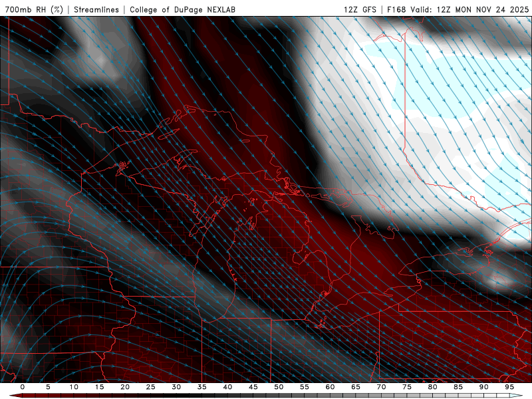The height and width of the screenshot is (399, 532).
Task: Click the '60' label on the color scale
Action: pos(330,387)
